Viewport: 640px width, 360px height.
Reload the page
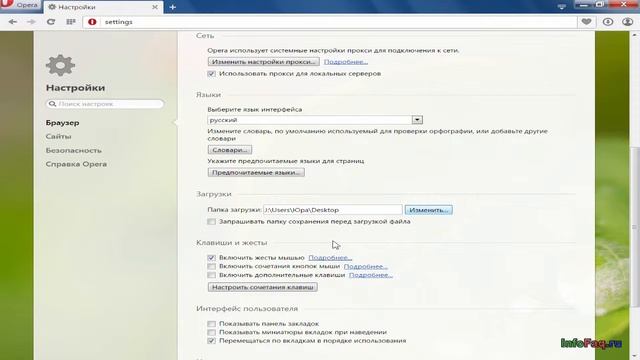(x=51, y=22)
